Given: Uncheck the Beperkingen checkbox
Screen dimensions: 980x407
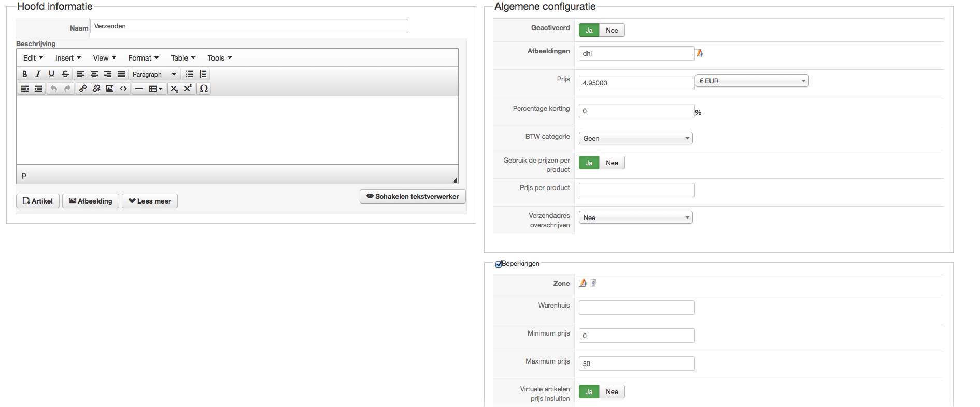Looking at the screenshot, I should pyautogui.click(x=499, y=264).
